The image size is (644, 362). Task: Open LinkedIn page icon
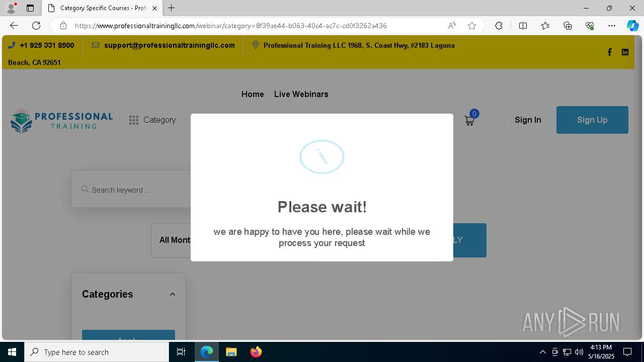tap(625, 52)
